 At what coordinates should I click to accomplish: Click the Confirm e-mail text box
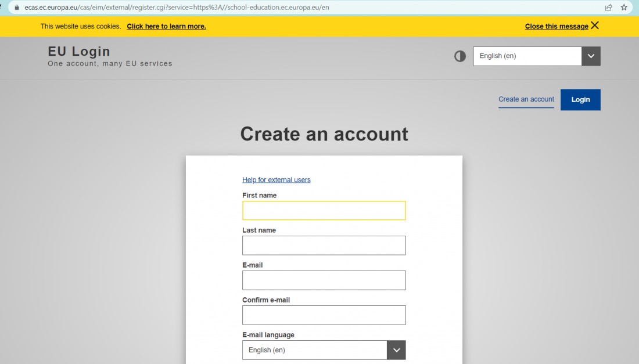(x=324, y=315)
